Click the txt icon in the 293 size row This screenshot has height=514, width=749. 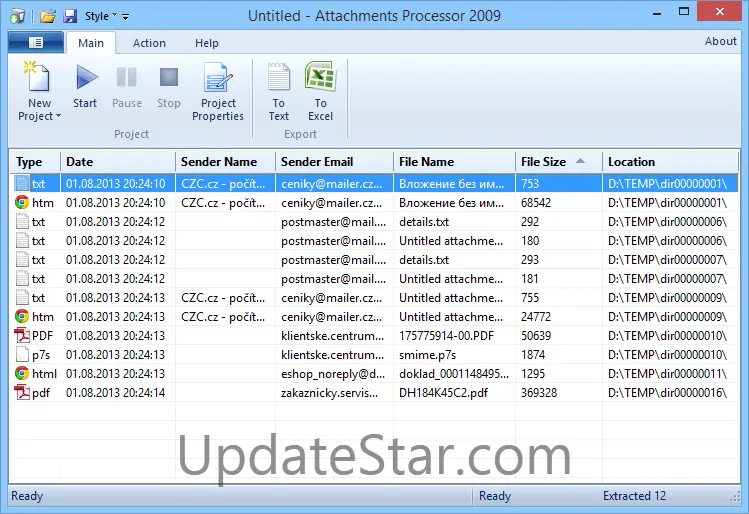pyautogui.click(x=22, y=259)
